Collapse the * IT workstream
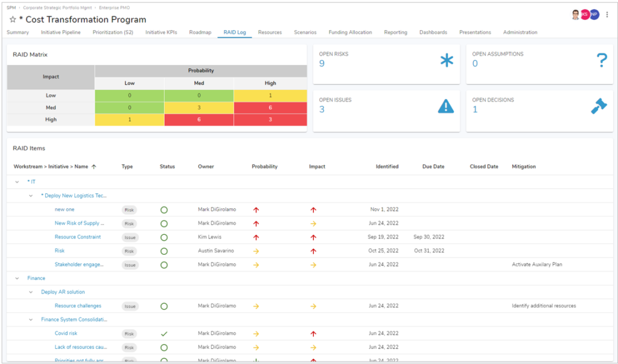This screenshot has width=618, height=364. [x=17, y=181]
